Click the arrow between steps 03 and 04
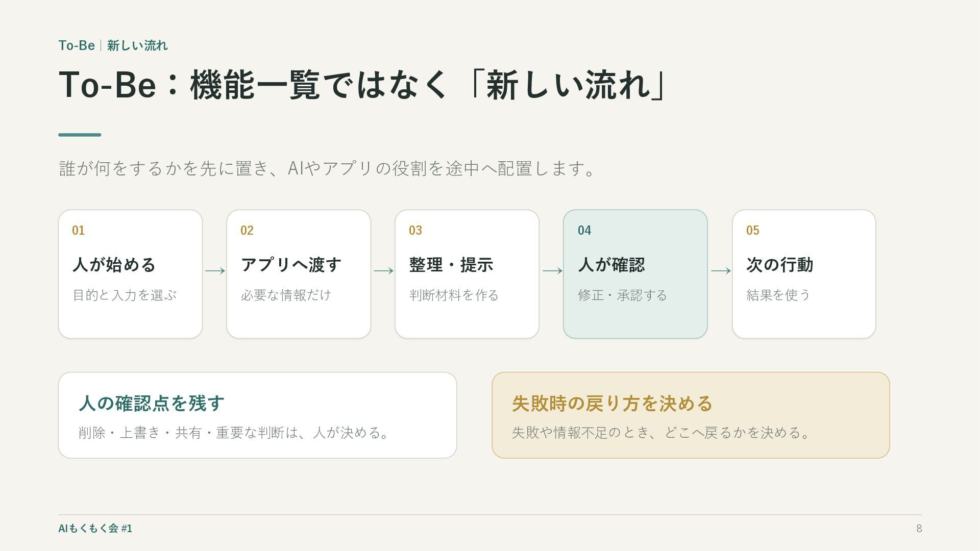 (x=552, y=271)
